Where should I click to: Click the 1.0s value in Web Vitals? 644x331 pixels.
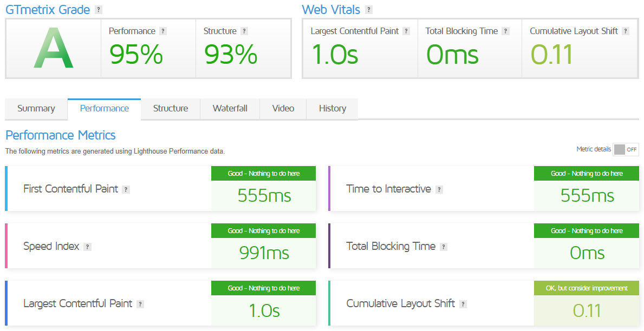point(335,55)
